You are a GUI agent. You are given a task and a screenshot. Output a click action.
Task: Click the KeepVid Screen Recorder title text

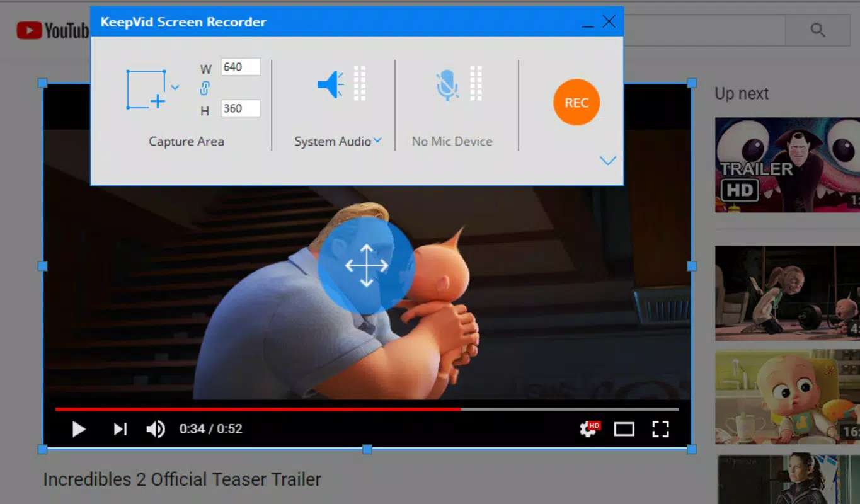pos(183,22)
